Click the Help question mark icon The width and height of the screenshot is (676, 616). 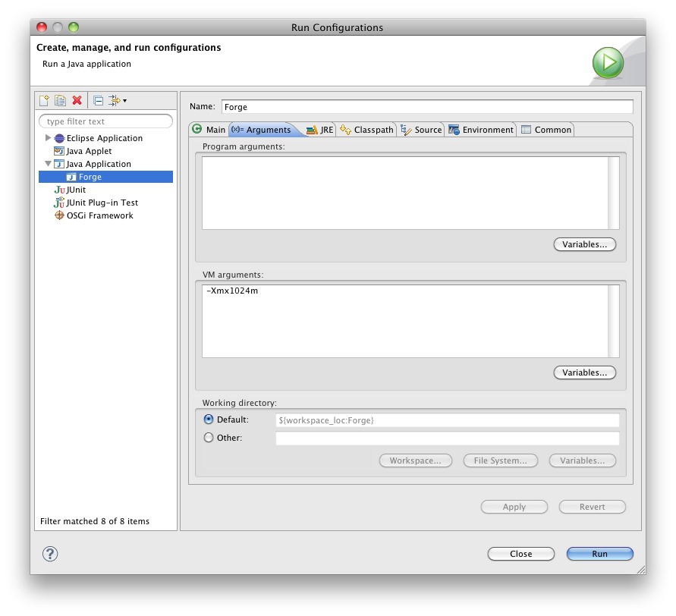tap(50, 554)
